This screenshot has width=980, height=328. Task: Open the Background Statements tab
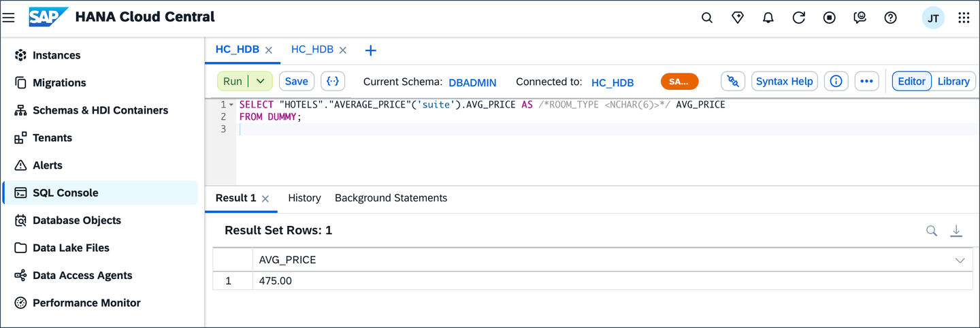[391, 198]
